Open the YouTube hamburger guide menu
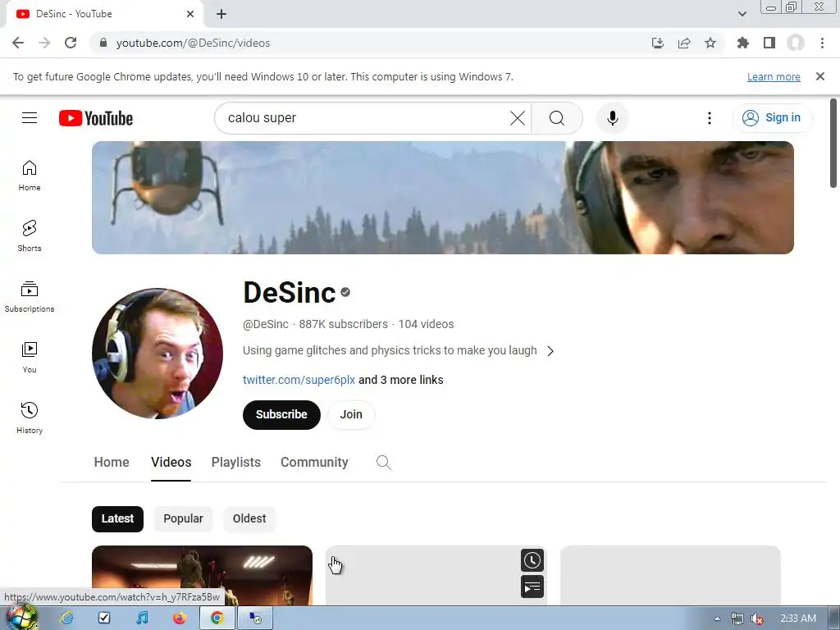 pyautogui.click(x=30, y=118)
